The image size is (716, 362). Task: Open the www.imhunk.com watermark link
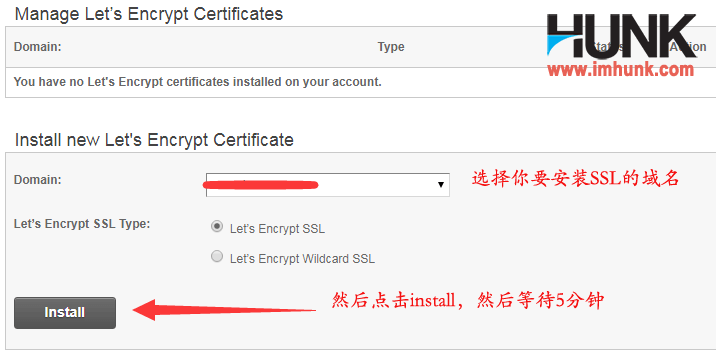point(621,69)
